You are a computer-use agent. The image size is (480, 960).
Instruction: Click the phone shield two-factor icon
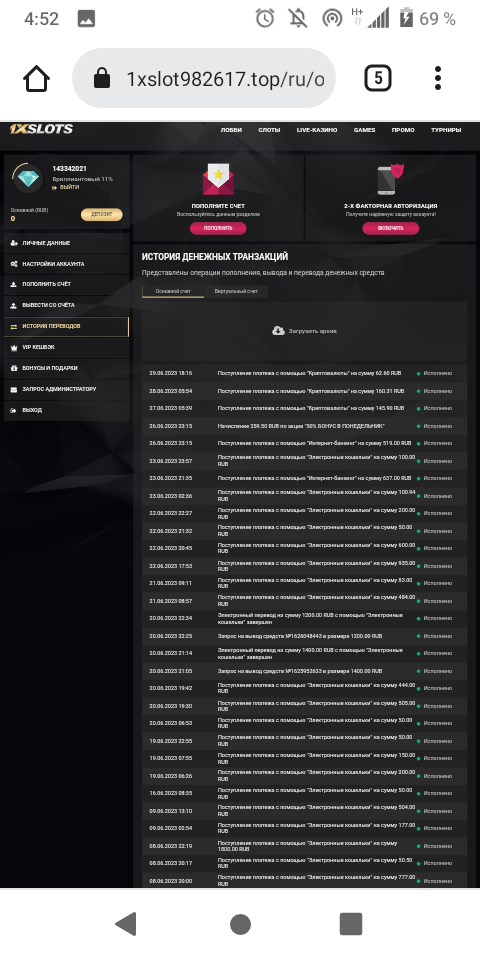[391, 179]
